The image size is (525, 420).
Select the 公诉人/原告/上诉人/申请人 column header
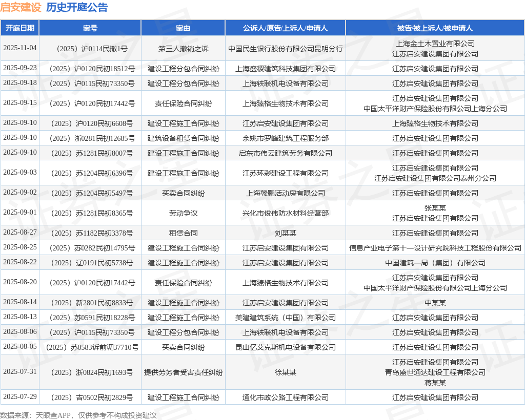click(285, 28)
